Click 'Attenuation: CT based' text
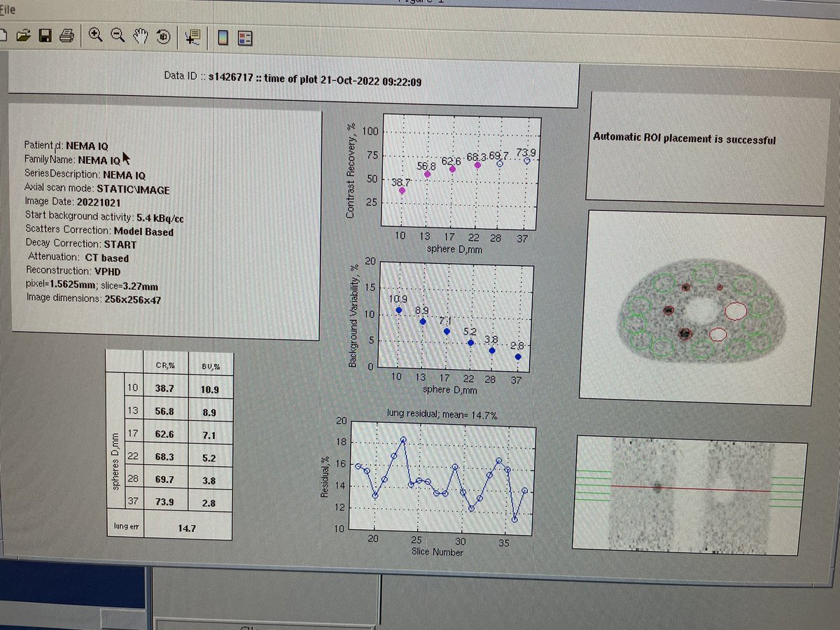This screenshot has height=630, width=840. click(x=78, y=258)
